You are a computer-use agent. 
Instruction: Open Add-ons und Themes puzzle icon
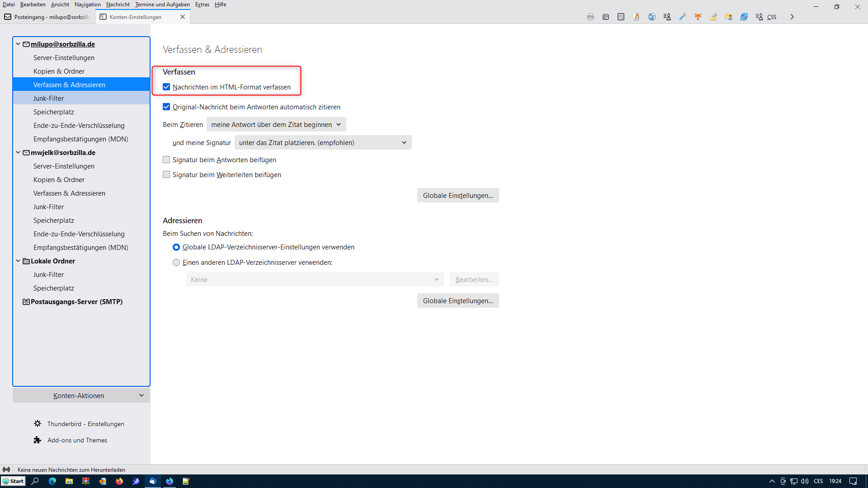38,440
